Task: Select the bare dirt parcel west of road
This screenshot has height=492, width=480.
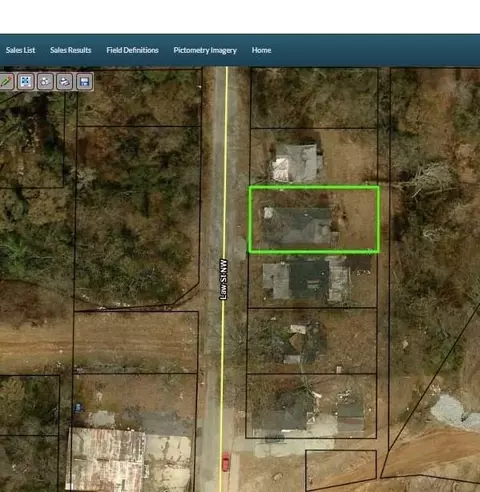Action: [x=136, y=342]
